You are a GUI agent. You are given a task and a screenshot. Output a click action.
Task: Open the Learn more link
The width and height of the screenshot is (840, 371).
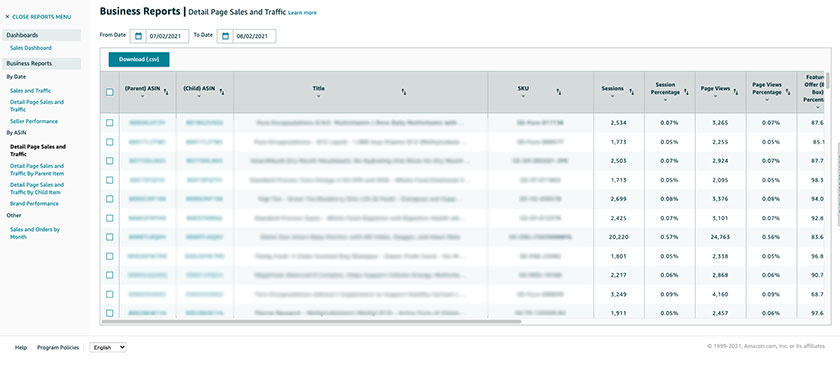pyautogui.click(x=302, y=13)
